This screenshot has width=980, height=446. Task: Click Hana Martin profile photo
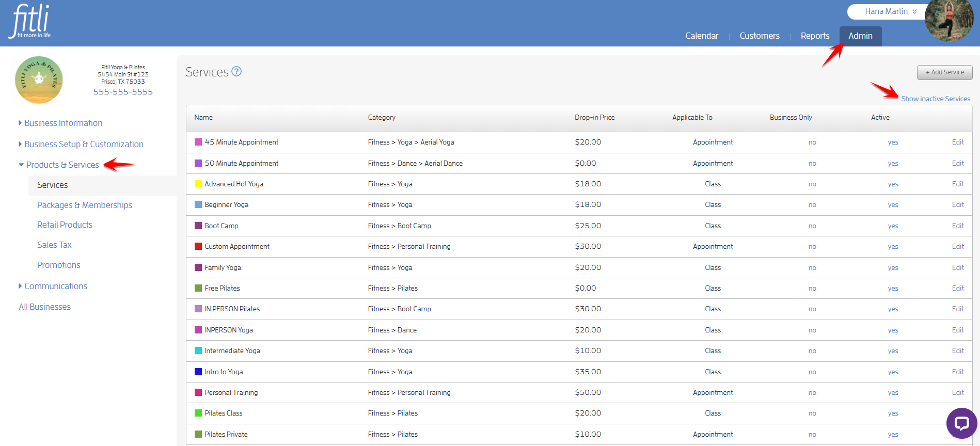(x=949, y=20)
